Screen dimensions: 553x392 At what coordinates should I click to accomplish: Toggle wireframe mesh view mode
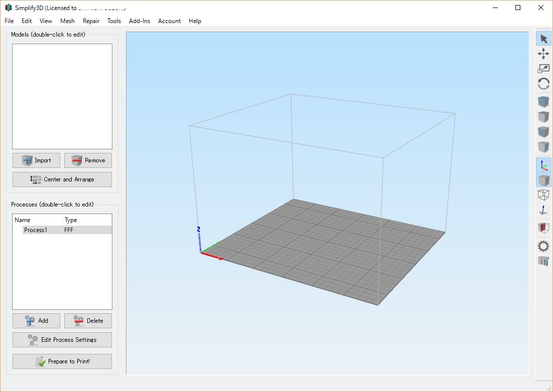(543, 194)
